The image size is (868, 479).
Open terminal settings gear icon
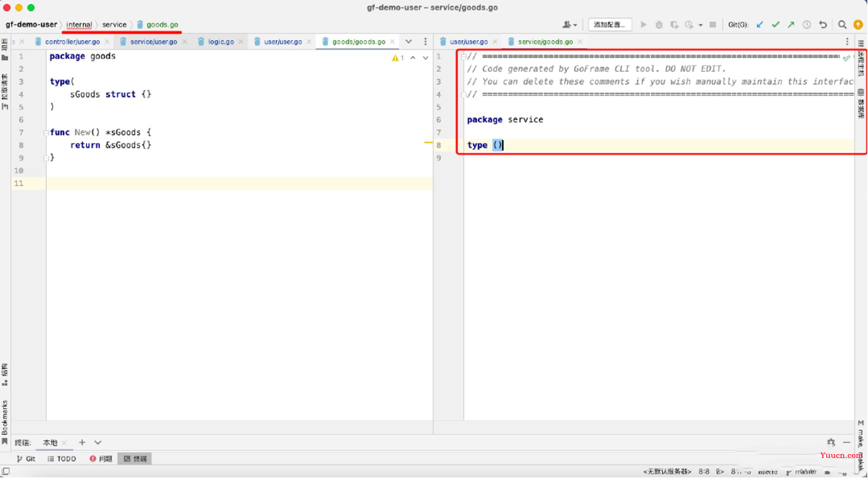(x=831, y=443)
